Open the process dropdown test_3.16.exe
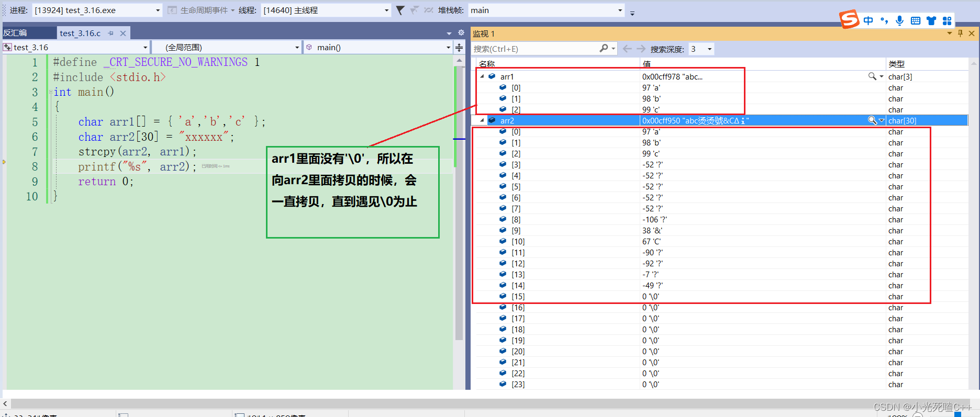The image size is (980, 417). pyautogui.click(x=97, y=10)
